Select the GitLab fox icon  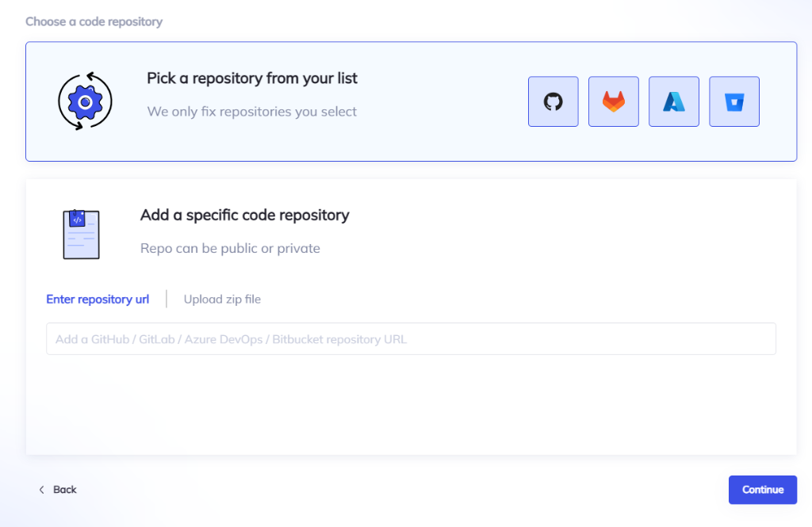[x=613, y=101]
